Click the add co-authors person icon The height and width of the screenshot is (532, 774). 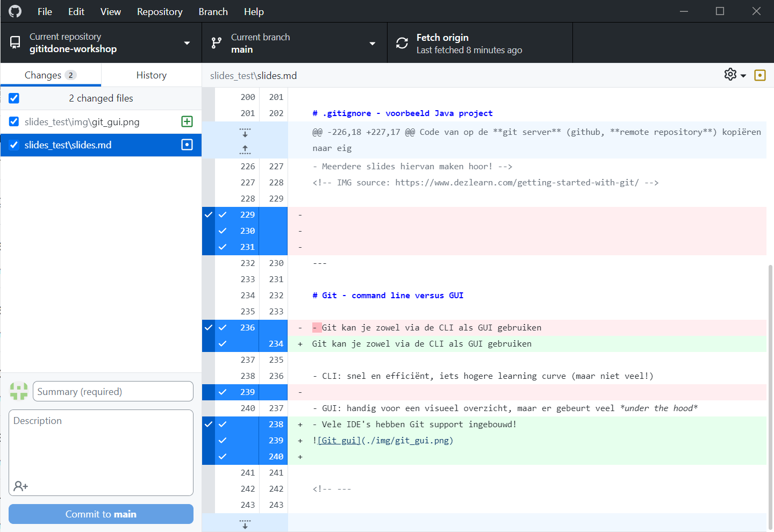tap(20, 486)
